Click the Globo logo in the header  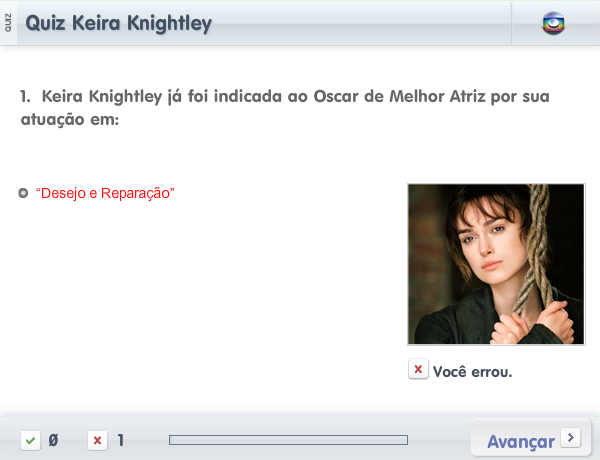click(x=553, y=24)
